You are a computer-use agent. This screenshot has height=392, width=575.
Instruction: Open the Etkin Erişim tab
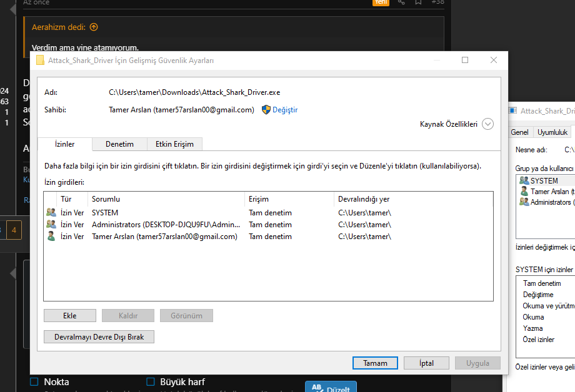pyautogui.click(x=174, y=144)
